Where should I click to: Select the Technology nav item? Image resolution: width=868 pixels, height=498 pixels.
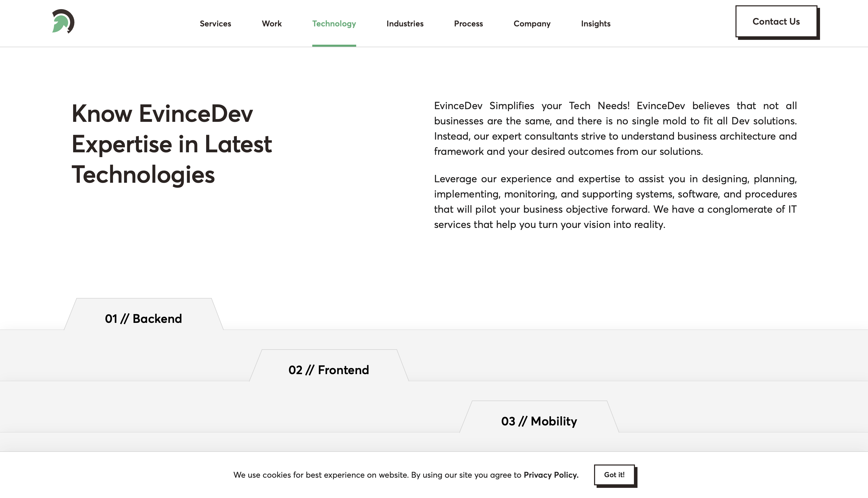coord(334,24)
